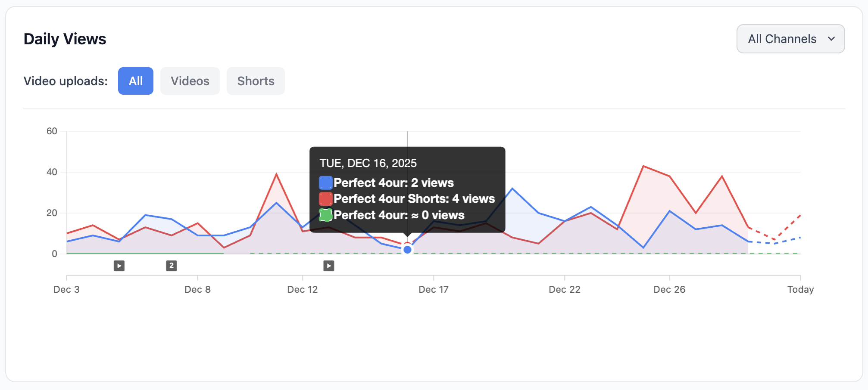The image size is (868, 390).
Task: Click the highlighted blue data point for Dec 16
Action: click(407, 250)
